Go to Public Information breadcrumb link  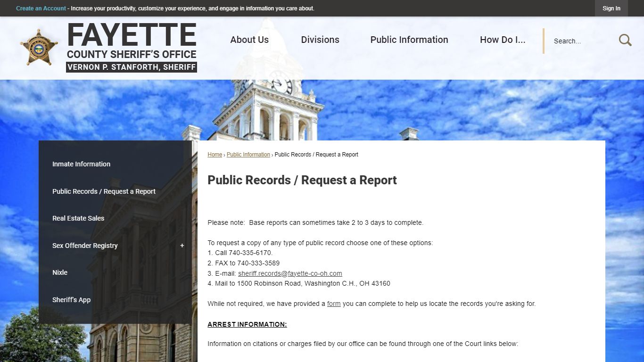point(248,155)
